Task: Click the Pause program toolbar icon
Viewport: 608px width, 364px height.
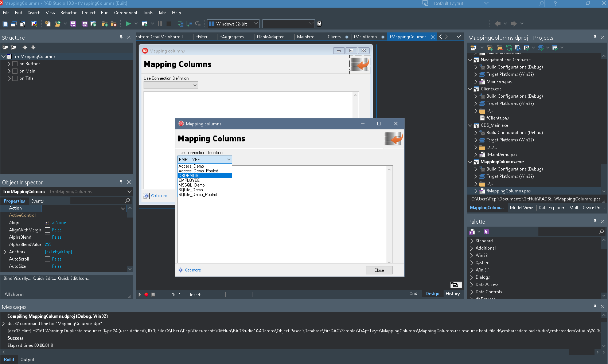Action: [x=160, y=24]
